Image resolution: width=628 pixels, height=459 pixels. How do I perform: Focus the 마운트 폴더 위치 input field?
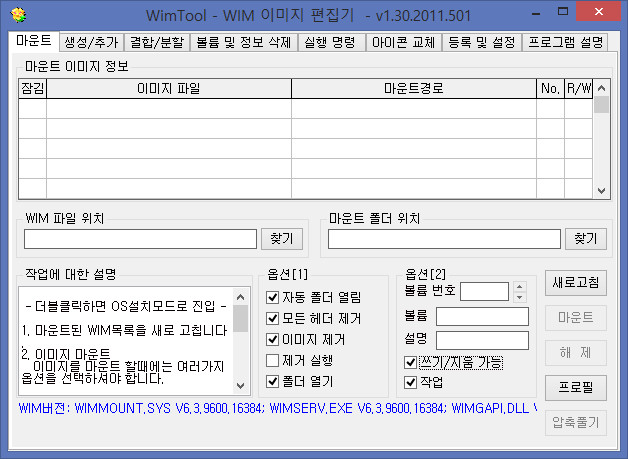click(444, 239)
